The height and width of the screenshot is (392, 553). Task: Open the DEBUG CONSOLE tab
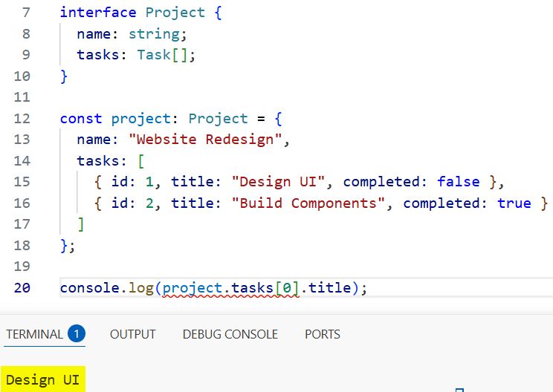(x=230, y=334)
